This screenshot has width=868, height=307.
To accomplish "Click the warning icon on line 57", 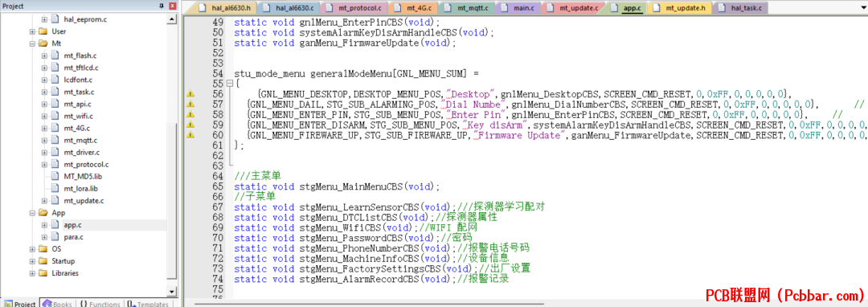I will click(191, 104).
